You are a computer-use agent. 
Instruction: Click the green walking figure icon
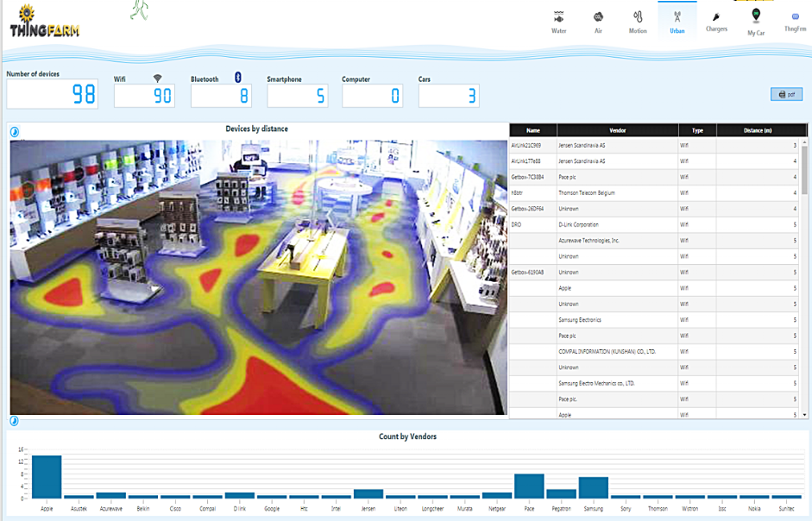[x=139, y=9]
